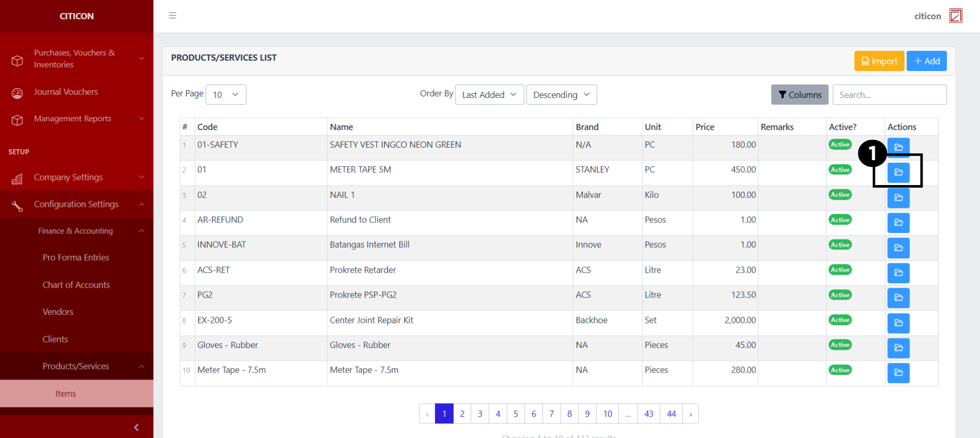Click Active badge for Gloves - Rubber row
This screenshot has width=980, height=438.
point(840,345)
